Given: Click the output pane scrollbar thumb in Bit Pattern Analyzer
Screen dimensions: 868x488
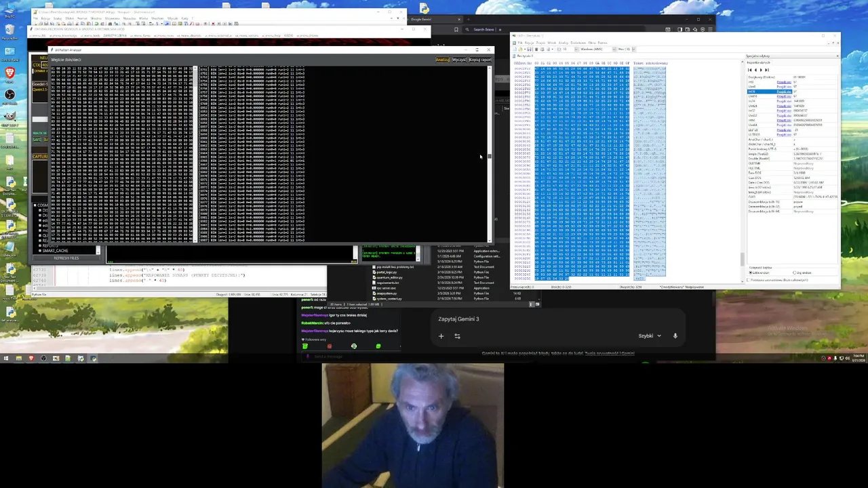Looking at the screenshot, I should point(489,157).
